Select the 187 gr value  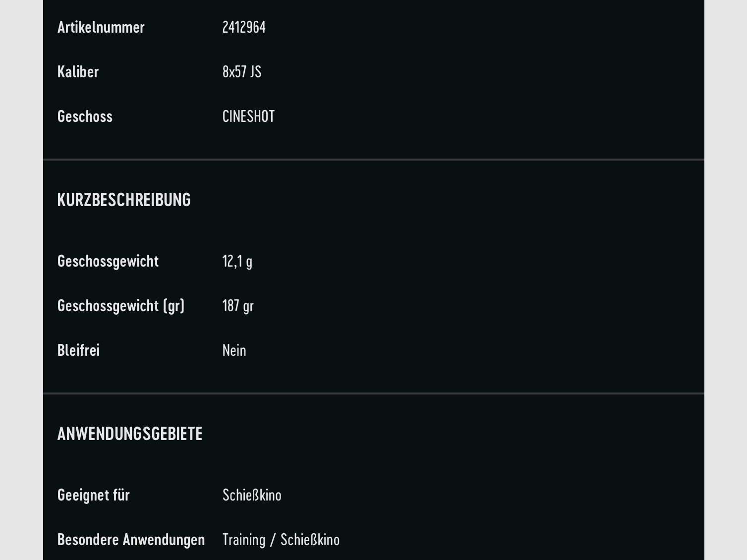[x=238, y=306]
